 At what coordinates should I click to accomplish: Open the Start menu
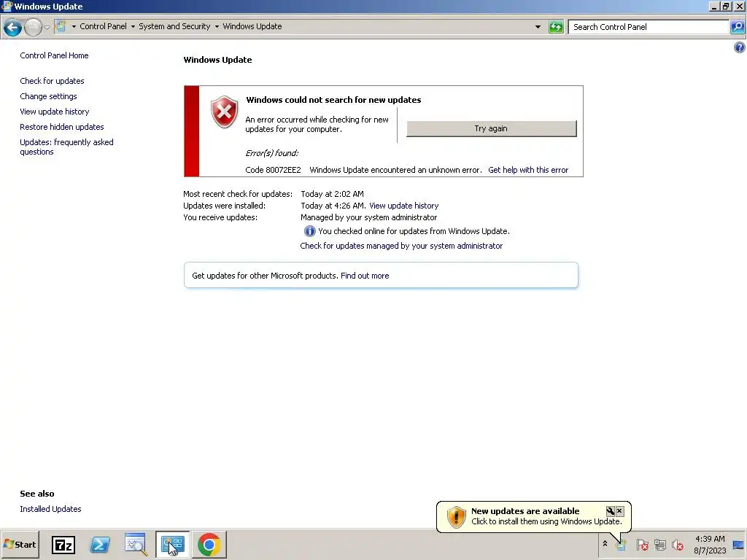pos(20,544)
